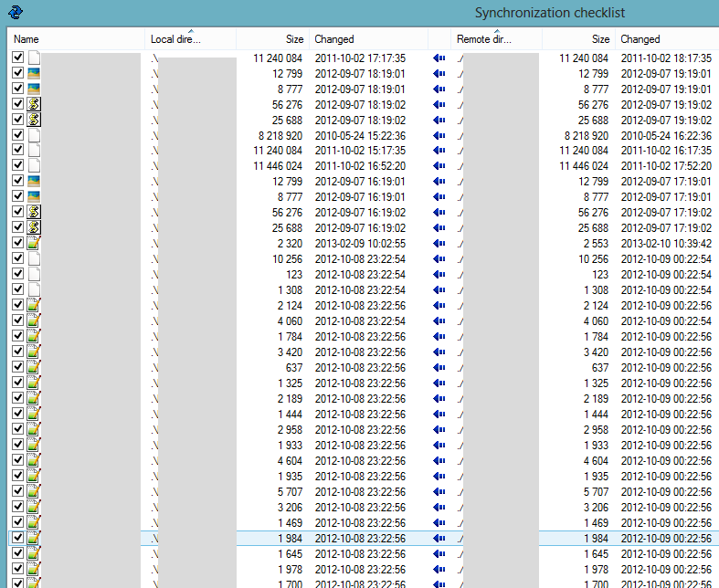Click the blue arrow in the highlighted 1 984 row
Viewport: 719px width, 588px height.
click(x=439, y=539)
